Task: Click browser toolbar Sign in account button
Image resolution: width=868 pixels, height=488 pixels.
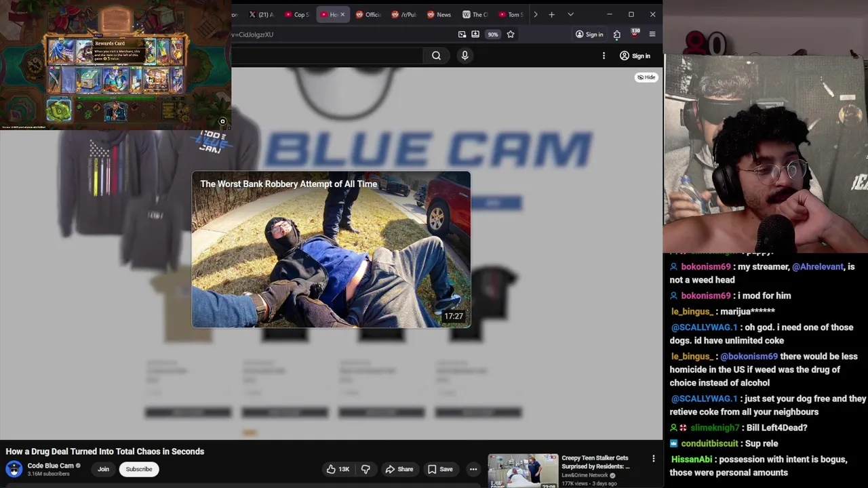Action: (589, 35)
